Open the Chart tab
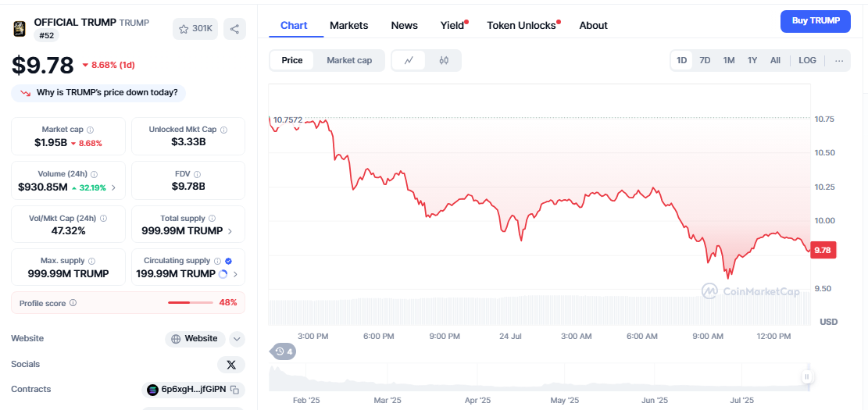868x410 pixels. pos(294,26)
